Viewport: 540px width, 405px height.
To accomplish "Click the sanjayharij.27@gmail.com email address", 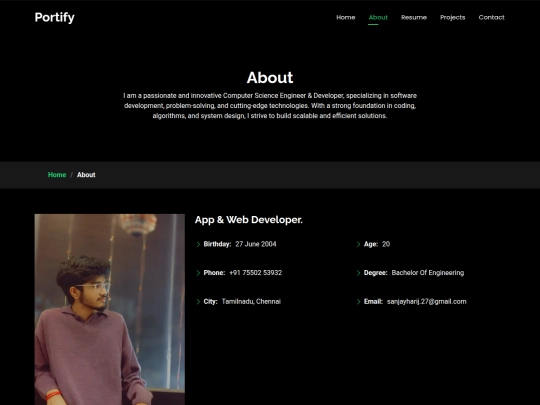I will click(x=427, y=301).
